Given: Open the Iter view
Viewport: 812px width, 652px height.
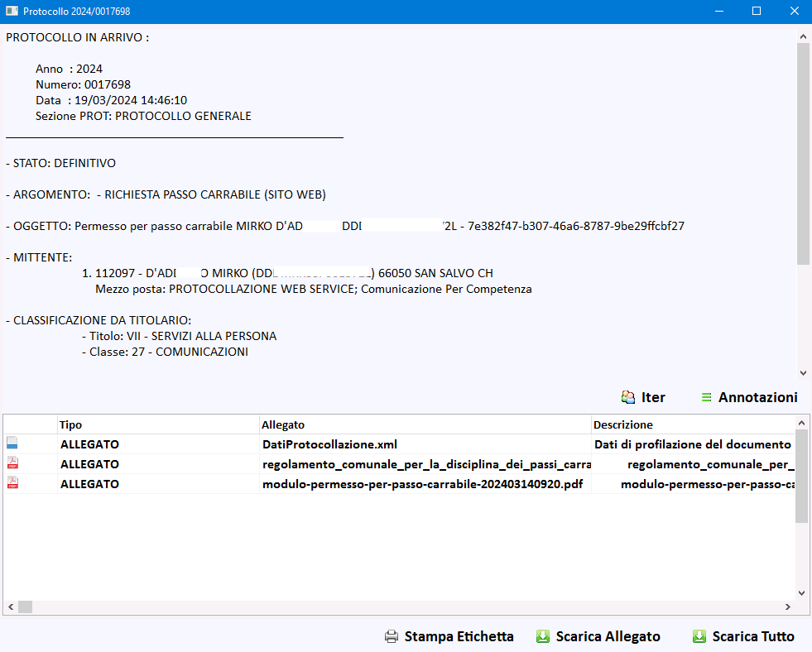Looking at the screenshot, I should point(653,397).
